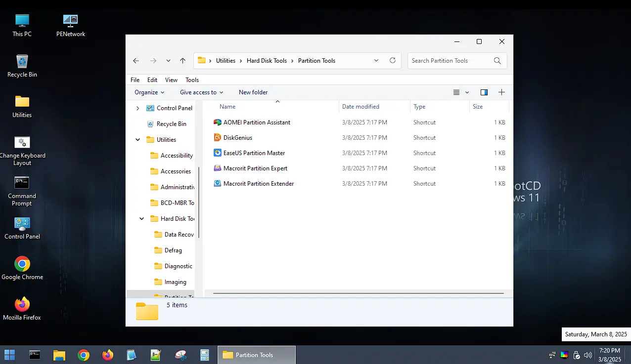Launch DiskGenius from the file list
The height and width of the screenshot is (364, 631).
[x=238, y=137]
